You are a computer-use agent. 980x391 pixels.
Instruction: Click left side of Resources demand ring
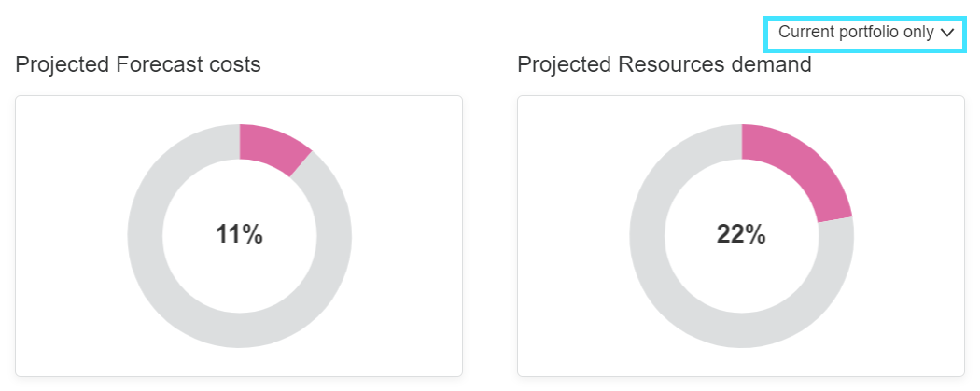[x=648, y=235]
